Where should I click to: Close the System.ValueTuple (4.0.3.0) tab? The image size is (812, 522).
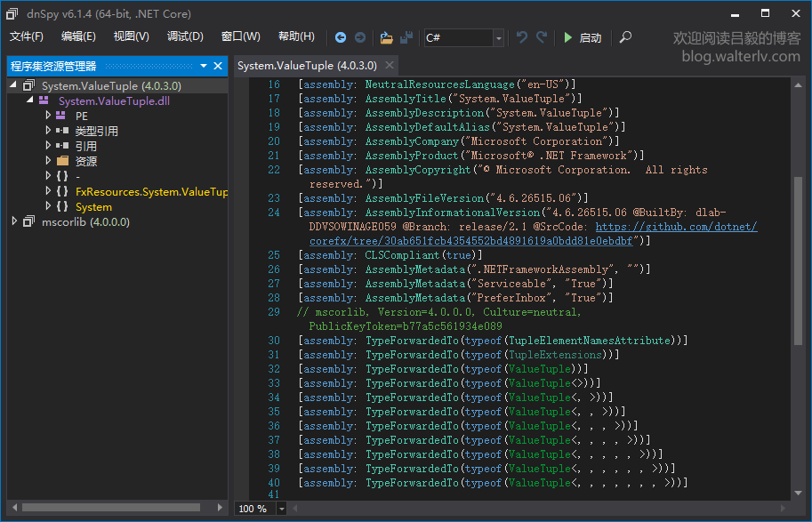tap(390, 65)
